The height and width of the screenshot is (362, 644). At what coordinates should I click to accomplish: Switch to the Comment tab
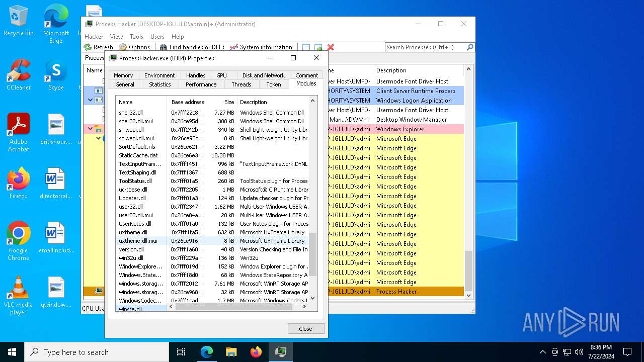[307, 75]
